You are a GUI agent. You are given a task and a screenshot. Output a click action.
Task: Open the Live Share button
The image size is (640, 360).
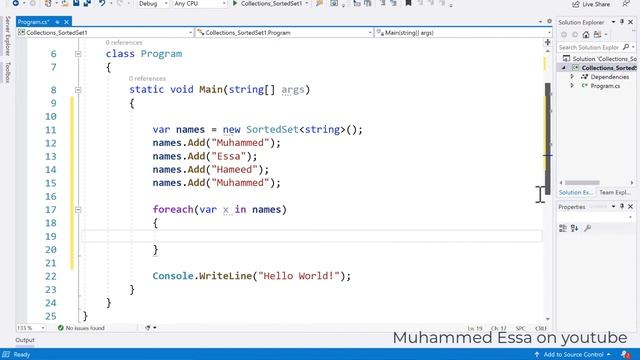[x=591, y=4]
